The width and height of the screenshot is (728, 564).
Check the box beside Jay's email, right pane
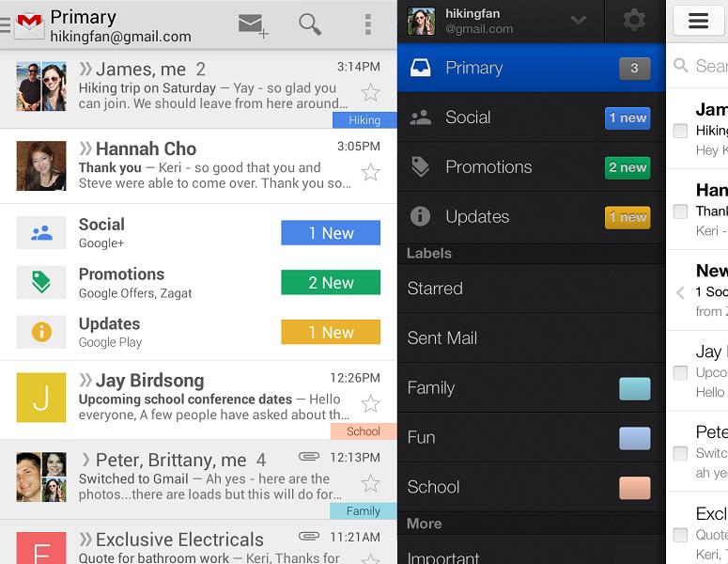coord(680,372)
